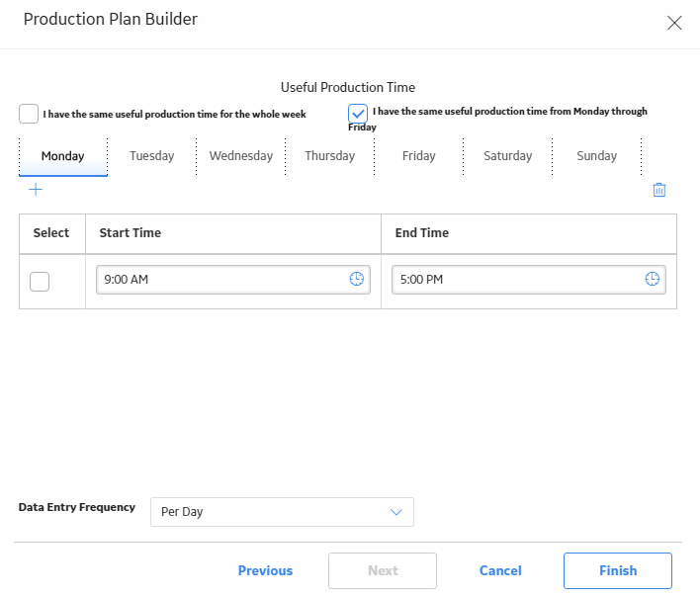Click the End Time 5:00 PM field
Viewport: 700px width, 598px height.
coord(529,280)
